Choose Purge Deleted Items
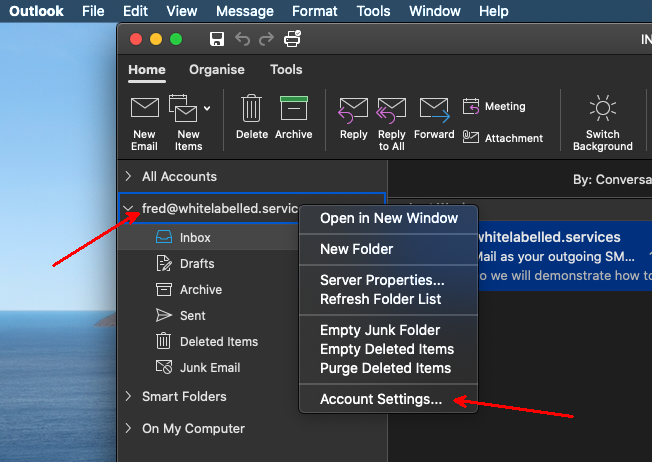Viewport: 652px width, 462px height. [388, 368]
